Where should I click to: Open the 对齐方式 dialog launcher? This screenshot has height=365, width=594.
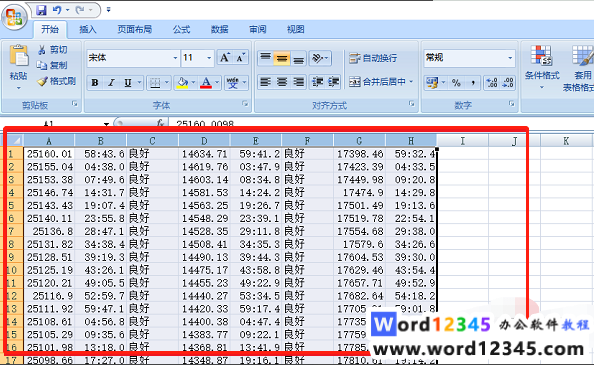(x=411, y=104)
